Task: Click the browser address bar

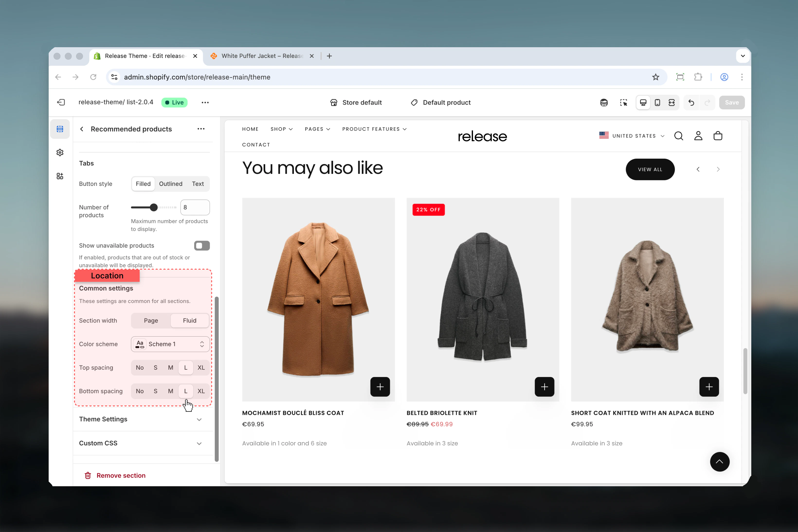Action: click(386, 77)
